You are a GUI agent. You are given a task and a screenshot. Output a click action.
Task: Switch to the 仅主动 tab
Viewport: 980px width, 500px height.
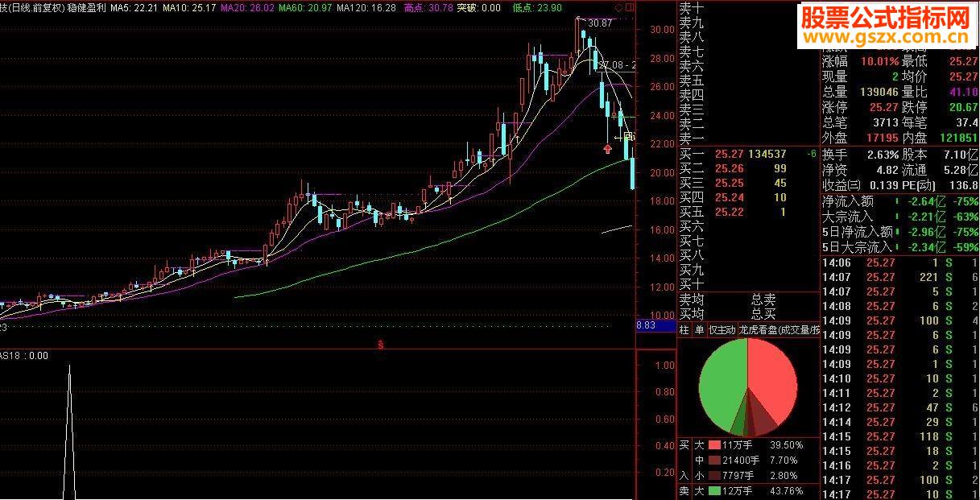pyautogui.click(x=722, y=330)
